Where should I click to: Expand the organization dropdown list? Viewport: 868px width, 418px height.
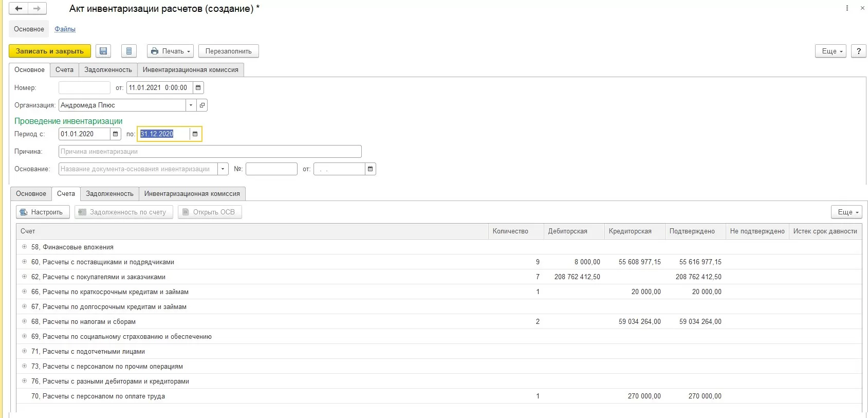191,105
